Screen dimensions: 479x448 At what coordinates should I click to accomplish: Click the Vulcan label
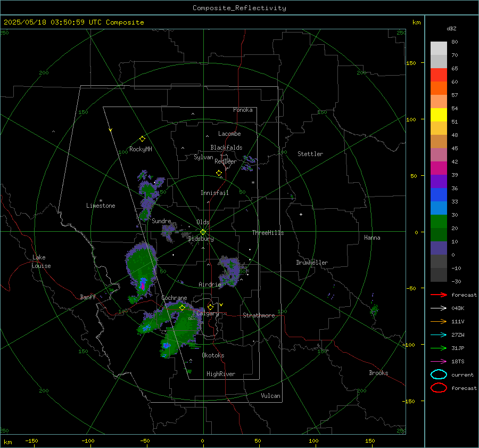[271, 396]
